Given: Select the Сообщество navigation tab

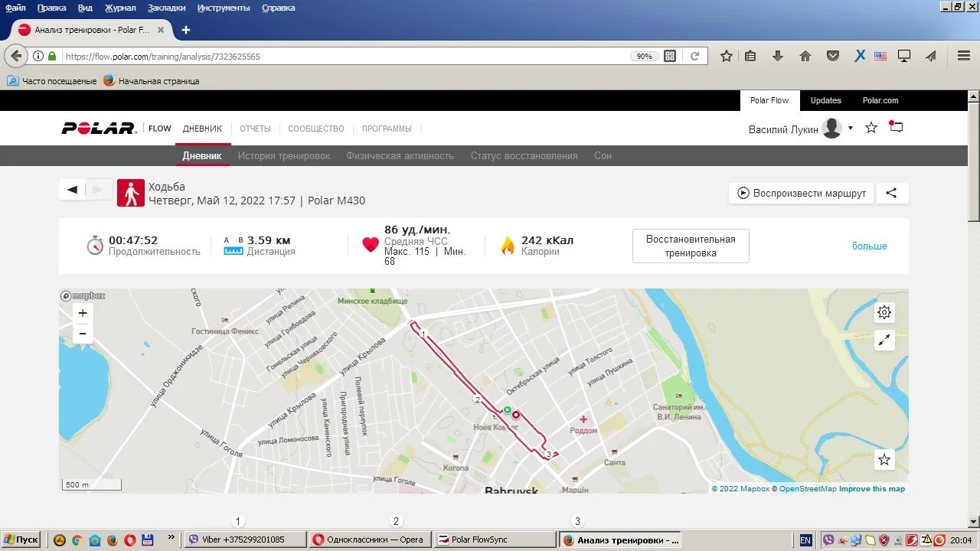Looking at the screenshot, I should [x=316, y=129].
